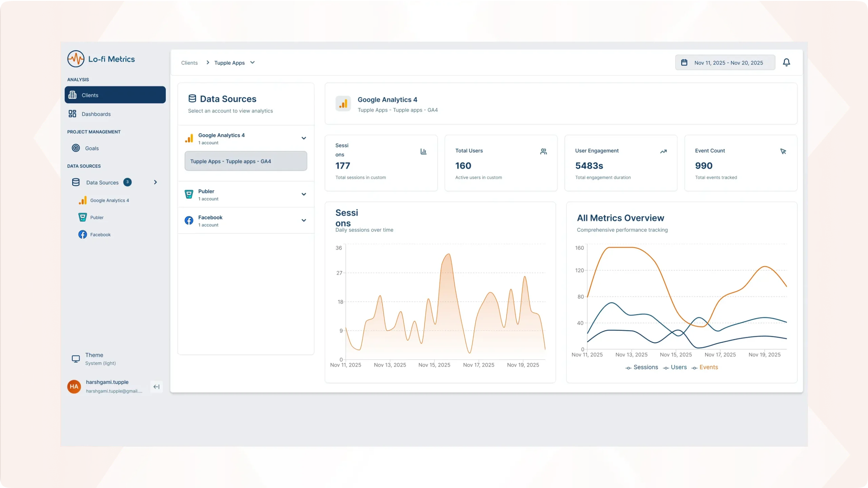Click the Event Count cursor icon
This screenshot has height=488, width=868.
point(783,151)
